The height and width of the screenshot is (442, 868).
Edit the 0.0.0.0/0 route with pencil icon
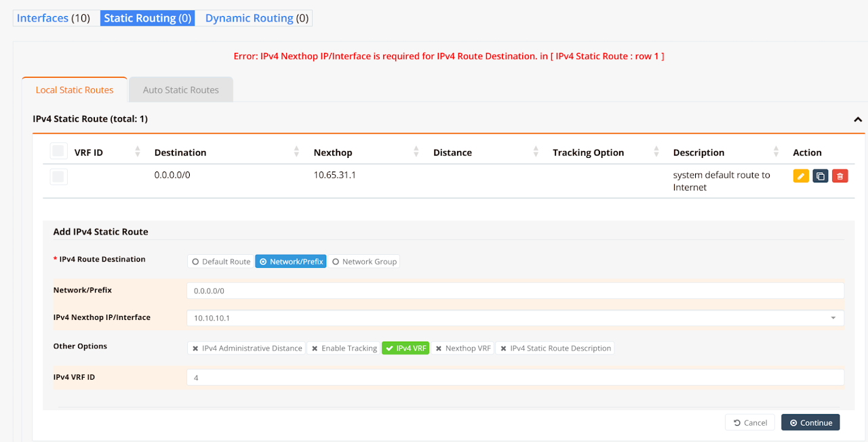(x=801, y=176)
